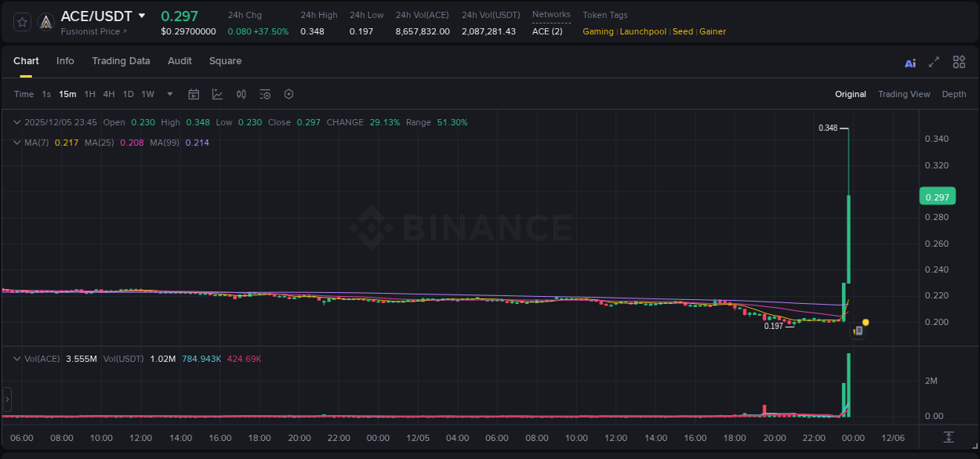Toggle the favorite star for ACE/USDT
Image resolution: width=980 pixels, height=459 pixels.
pos(21,21)
